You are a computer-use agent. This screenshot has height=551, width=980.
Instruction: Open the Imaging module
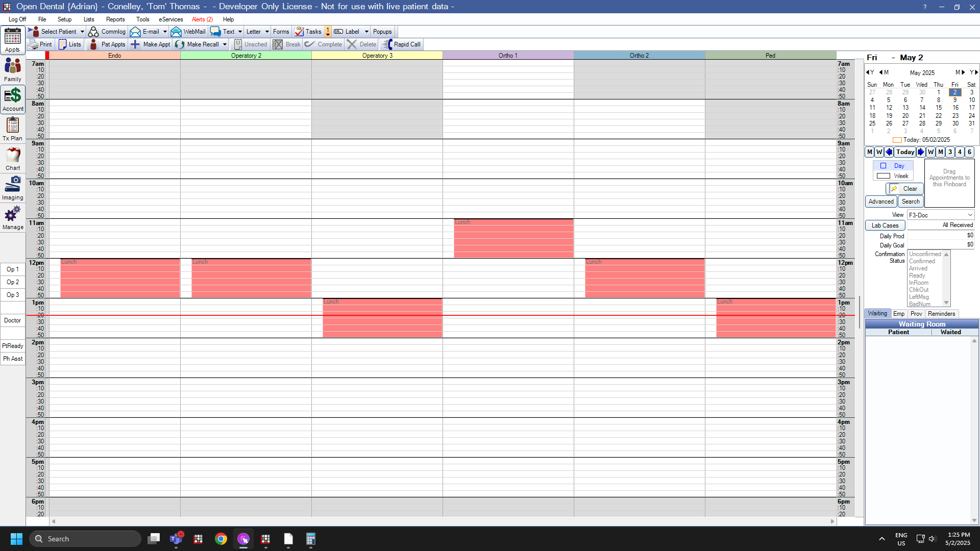[13, 188]
